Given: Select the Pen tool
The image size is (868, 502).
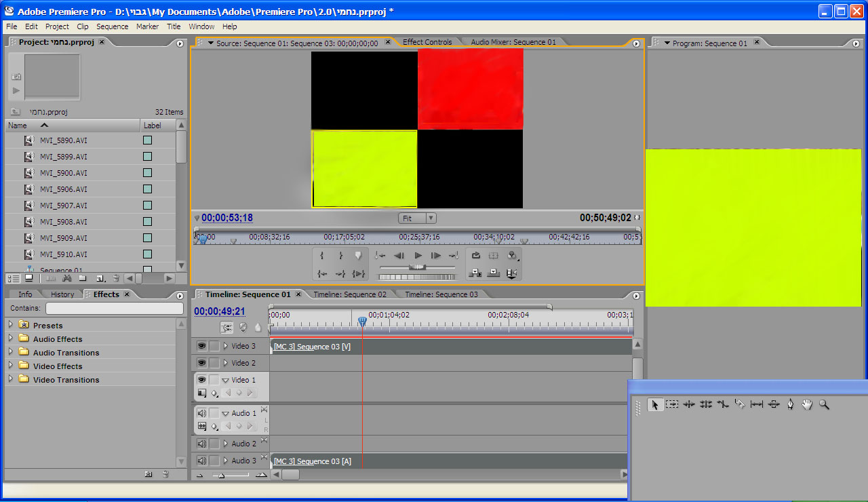Looking at the screenshot, I should [790, 404].
